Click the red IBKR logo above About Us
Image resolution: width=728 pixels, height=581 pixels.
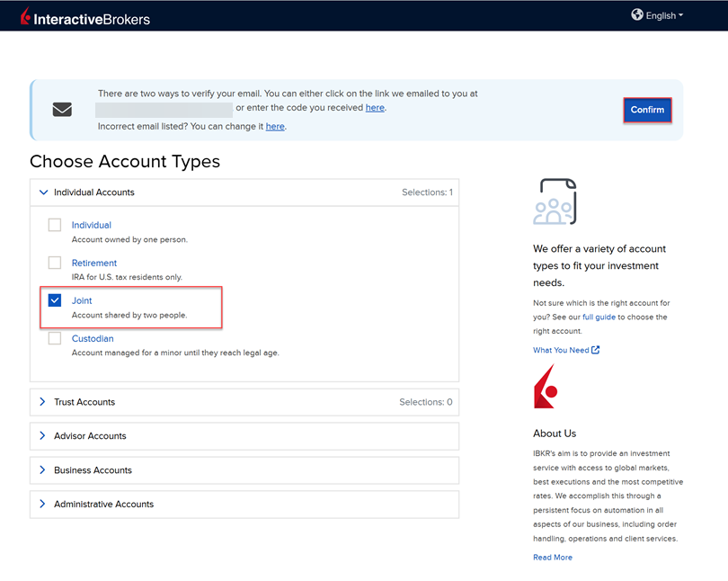(545, 387)
